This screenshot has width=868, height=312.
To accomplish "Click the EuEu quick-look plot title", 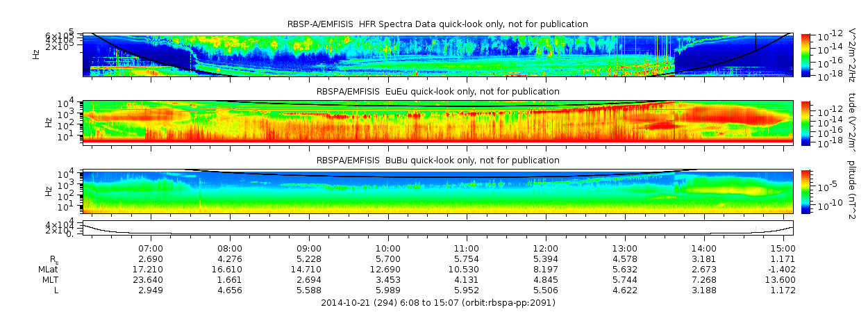I will 437,92.
